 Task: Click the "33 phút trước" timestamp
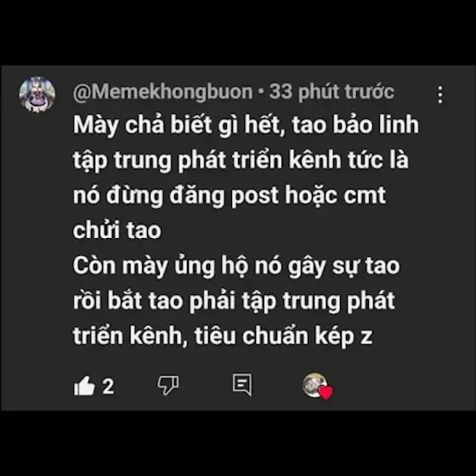point(331,92)
